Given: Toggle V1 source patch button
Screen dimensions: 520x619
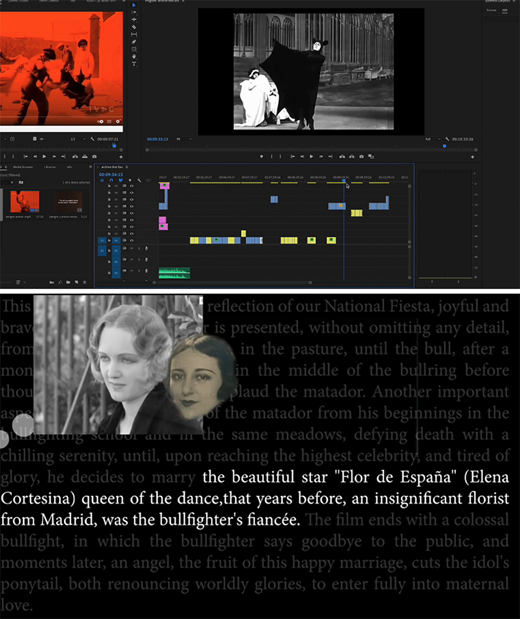Looking at the screenshot, I should 102,240.
